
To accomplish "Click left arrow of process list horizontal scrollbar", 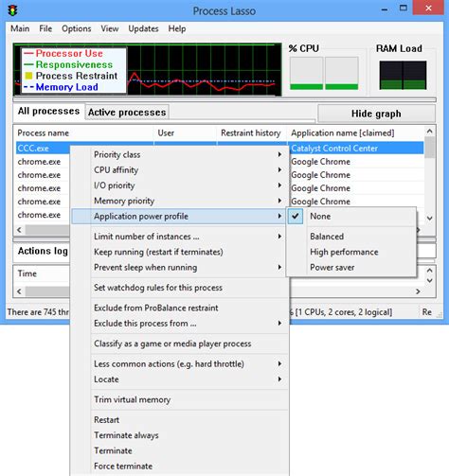I will click(x=20, y=230).
